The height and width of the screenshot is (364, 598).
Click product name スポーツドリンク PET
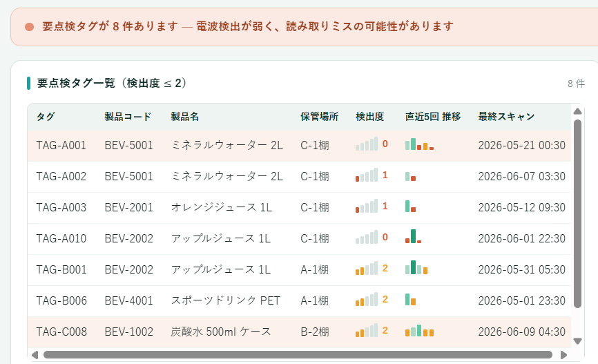pyautogui.click(x=225, y=300)
